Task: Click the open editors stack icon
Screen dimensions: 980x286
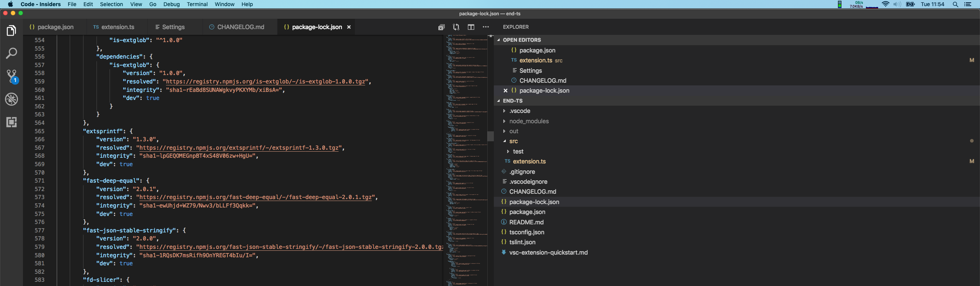Action: tap(441, 27)
